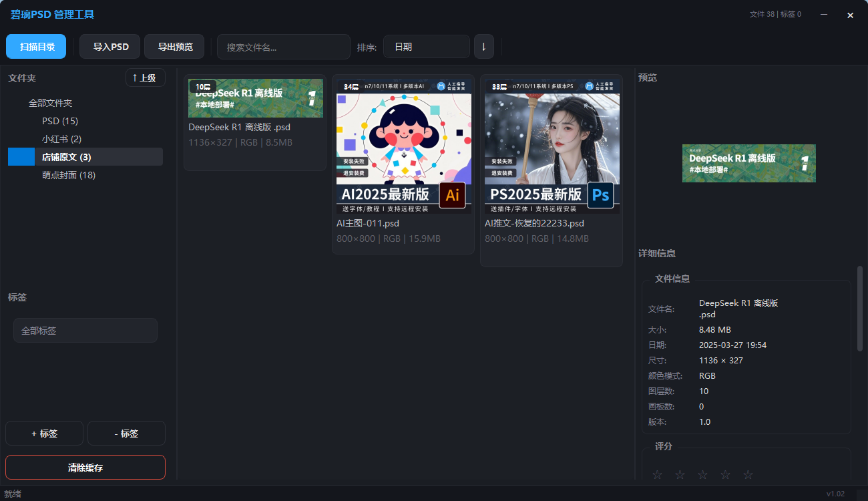The height and width of the screenshot is (501, 868).
Task: Click the preview image in 预览 panel
Action: (749, 163)
